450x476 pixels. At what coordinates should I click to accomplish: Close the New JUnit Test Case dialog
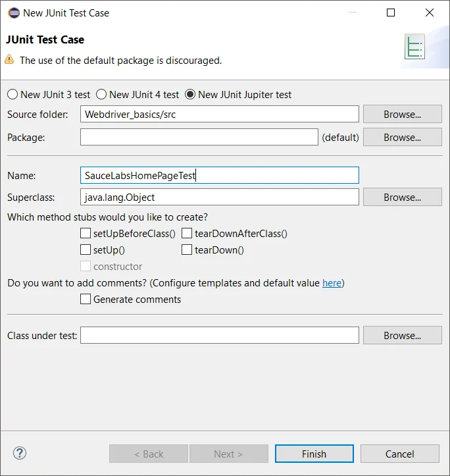pos(430,13)
